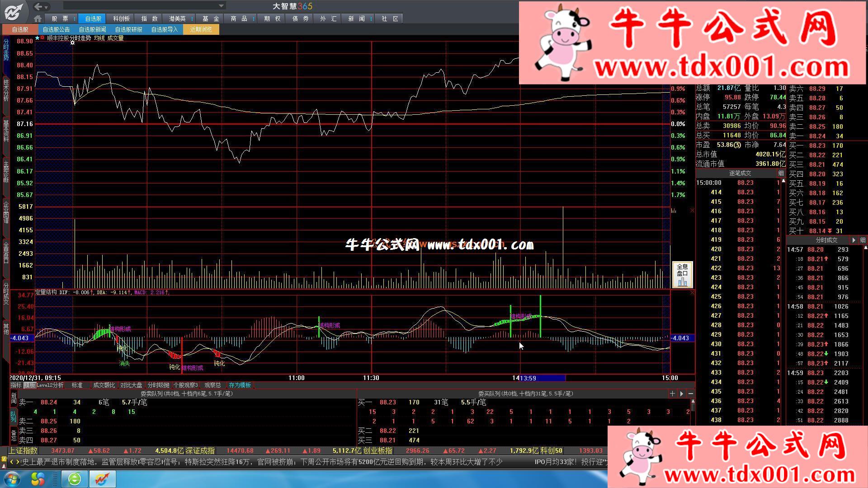Click small volume bars icon right of chart
The height and width of the screenshot is (488, 868).
click(x=674, y=211)
